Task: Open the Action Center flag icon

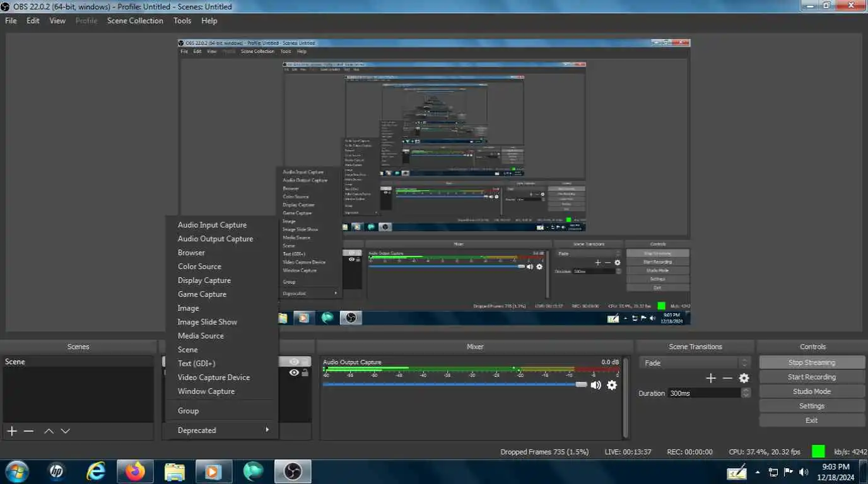Action: tap(789, 472)
